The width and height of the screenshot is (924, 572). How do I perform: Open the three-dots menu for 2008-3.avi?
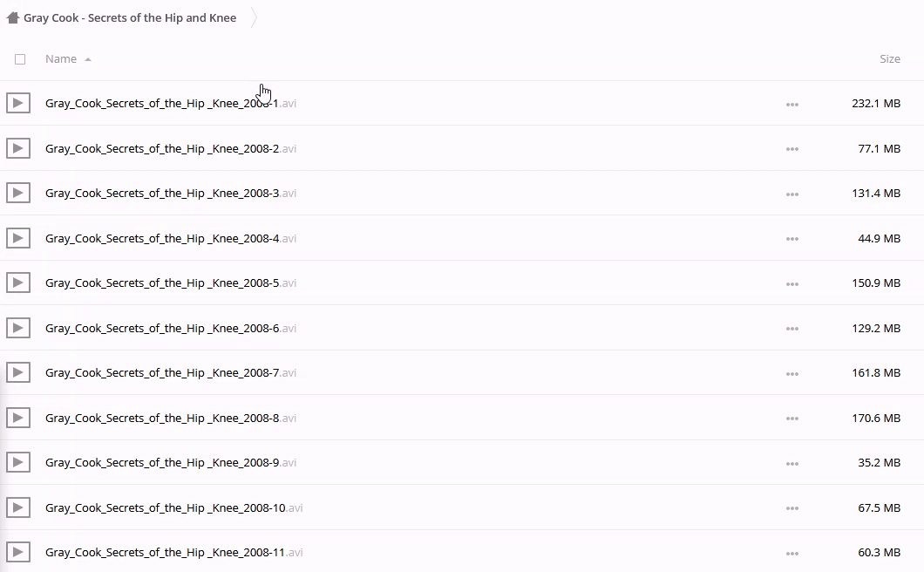tap(792, 194)
